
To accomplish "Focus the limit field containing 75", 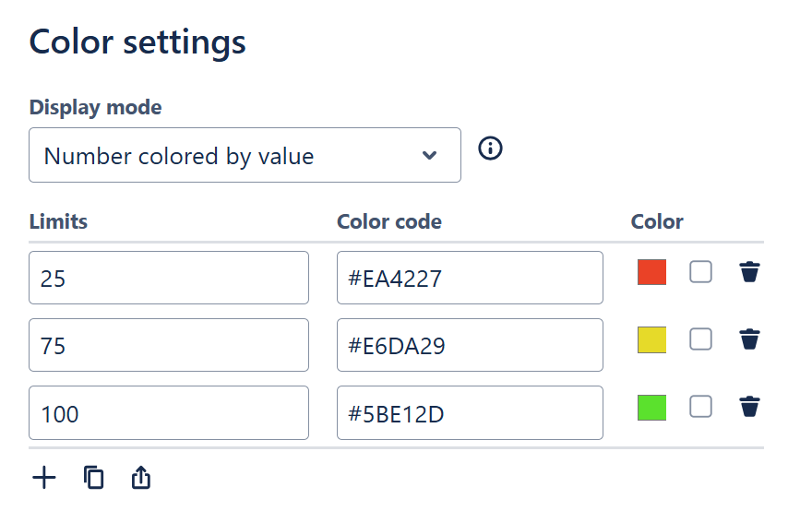I will [x=169, y=345].
